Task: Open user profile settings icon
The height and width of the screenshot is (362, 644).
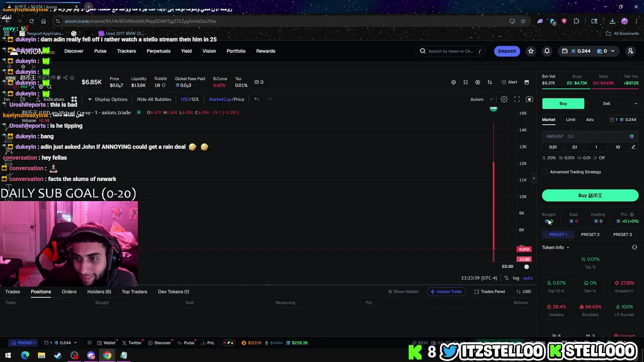Action: pyautogui.click(x=630, y=51)
